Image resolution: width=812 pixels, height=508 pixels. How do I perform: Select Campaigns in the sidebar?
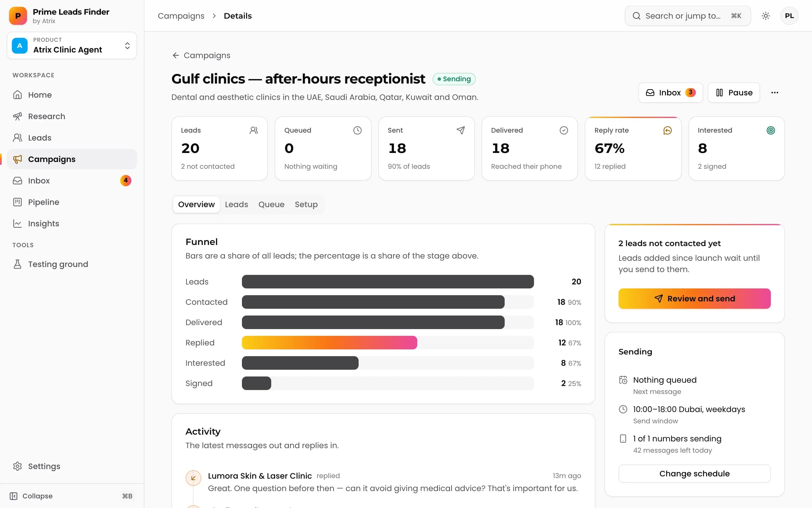point(72,159)
